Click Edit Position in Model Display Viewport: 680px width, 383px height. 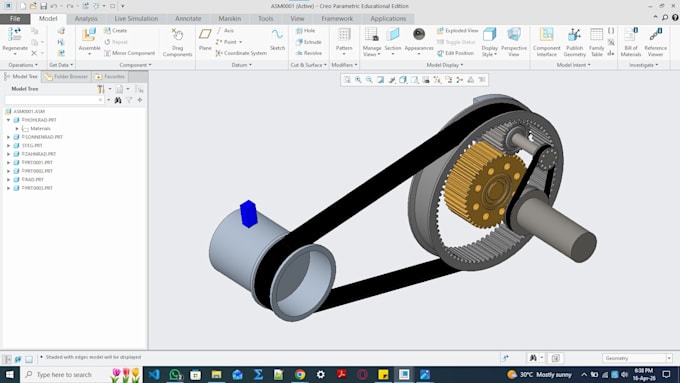pos(455,53)
